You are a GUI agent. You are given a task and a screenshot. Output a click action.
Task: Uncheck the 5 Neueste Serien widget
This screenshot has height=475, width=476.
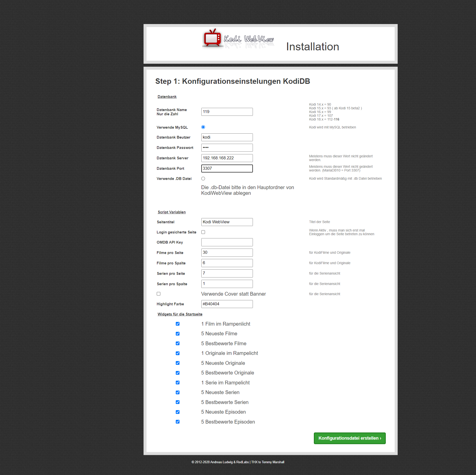[x=178, y=392]
